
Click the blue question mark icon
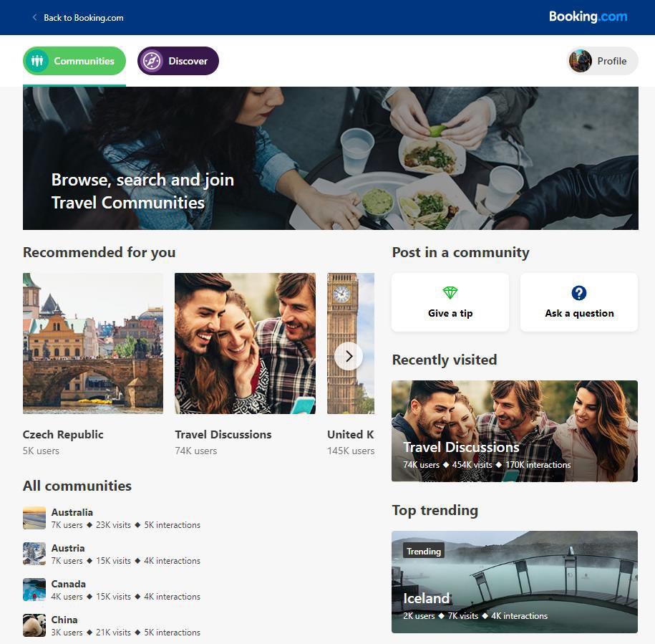pos(579,292)
